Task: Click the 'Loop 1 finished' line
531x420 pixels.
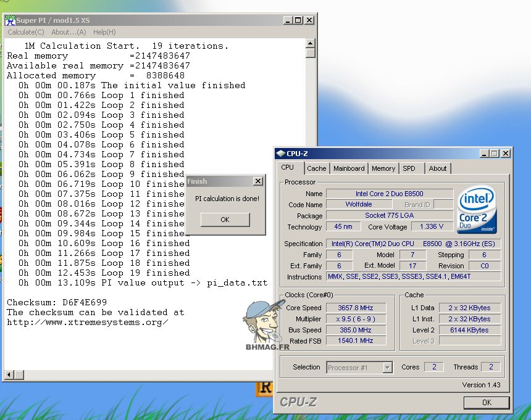Action: coord(101,96)
